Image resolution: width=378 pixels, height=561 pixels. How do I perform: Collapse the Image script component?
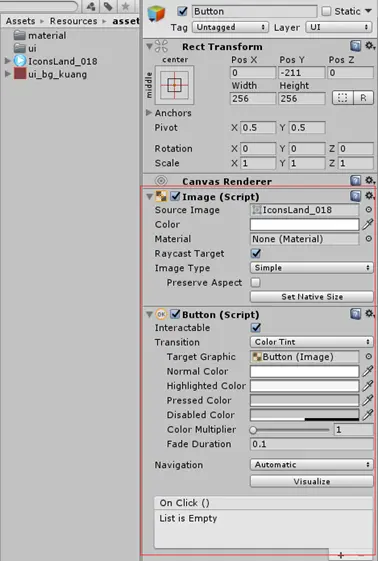[x=149, y=196]
